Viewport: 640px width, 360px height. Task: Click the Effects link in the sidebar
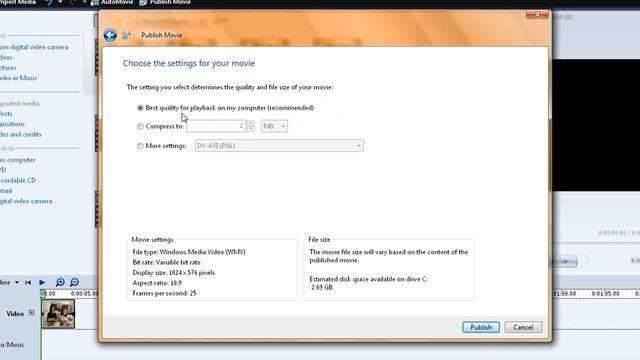6,114
